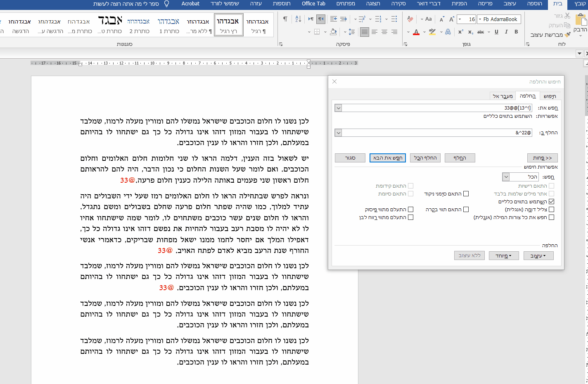Open the 'חפש את' search history dropdown

[x=338, y=108]
